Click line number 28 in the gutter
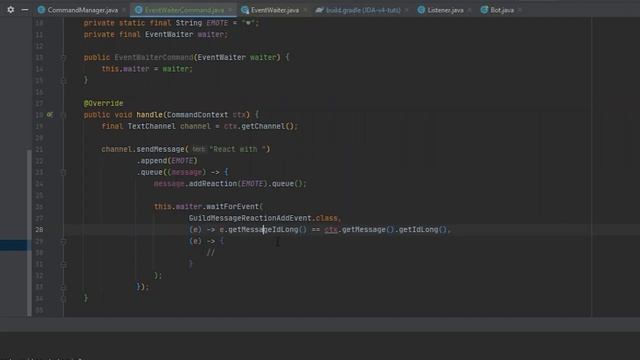This screenshot has width=640, height=360. (39, 229)
